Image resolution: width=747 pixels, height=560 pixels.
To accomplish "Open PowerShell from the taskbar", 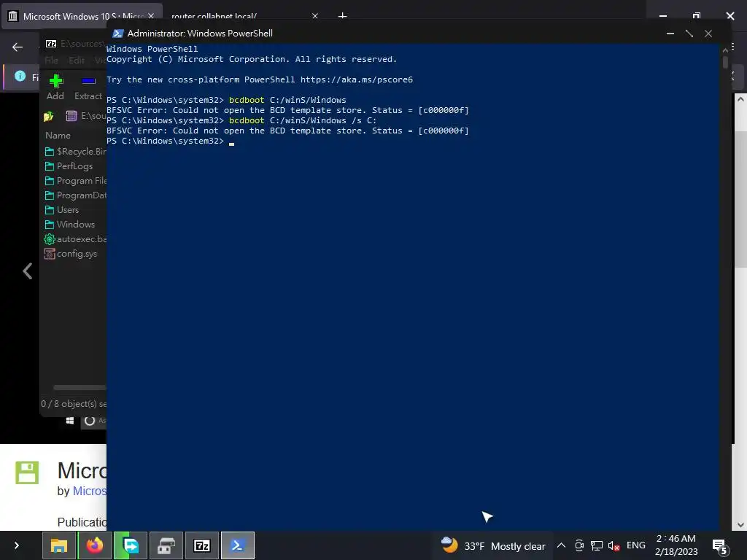I will click(x=238, y=545).
